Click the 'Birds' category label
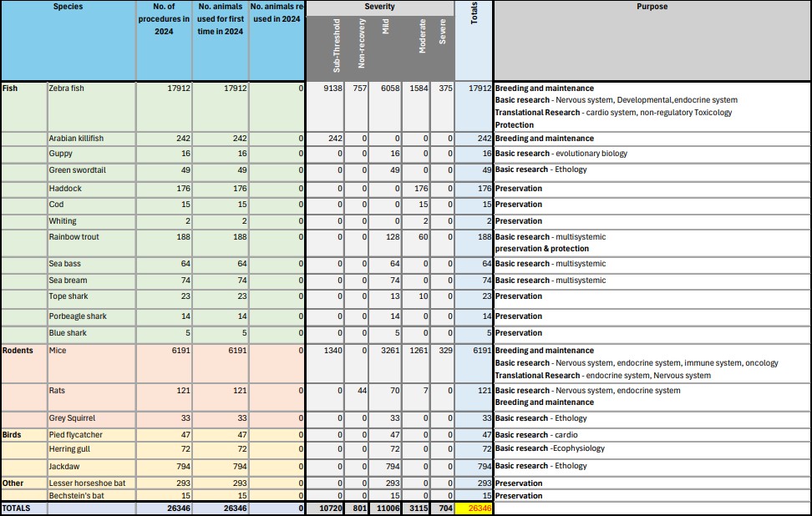Viewport: 812px width, 516px height. point(12,435)
